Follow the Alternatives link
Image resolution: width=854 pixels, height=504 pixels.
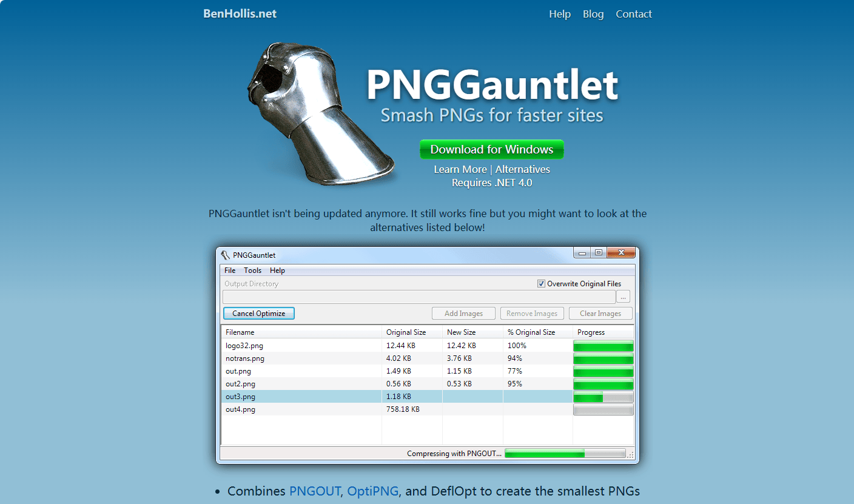pos(523,169)
